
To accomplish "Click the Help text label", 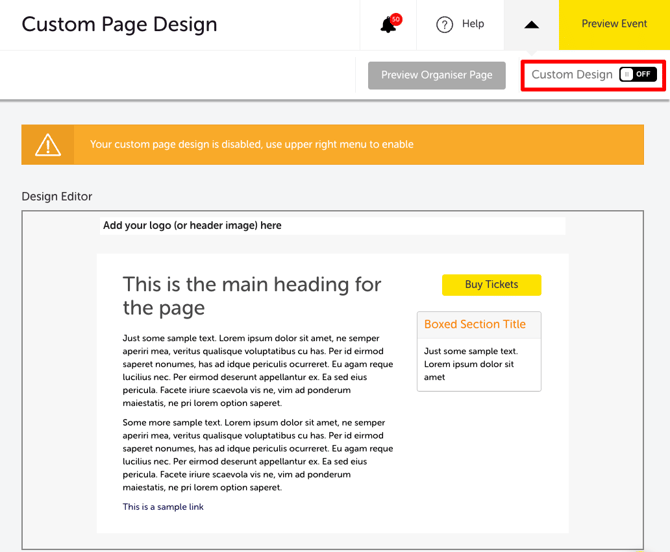I will [473, 24].
